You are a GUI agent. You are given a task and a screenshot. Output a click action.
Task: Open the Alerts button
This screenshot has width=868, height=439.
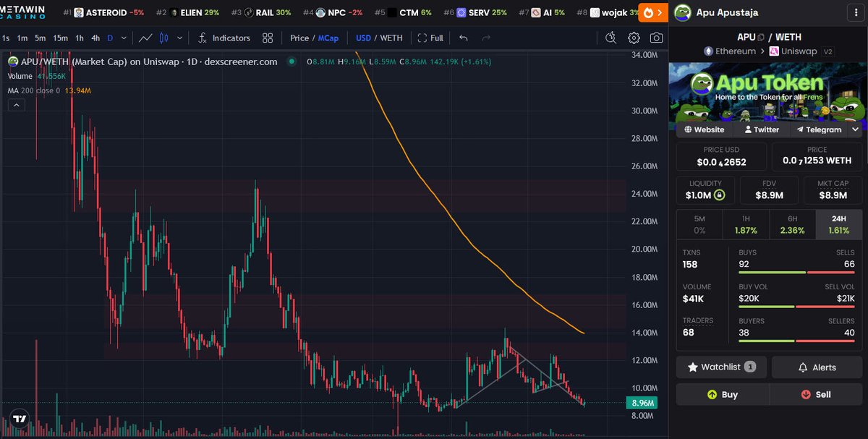(x=817, y=367)
